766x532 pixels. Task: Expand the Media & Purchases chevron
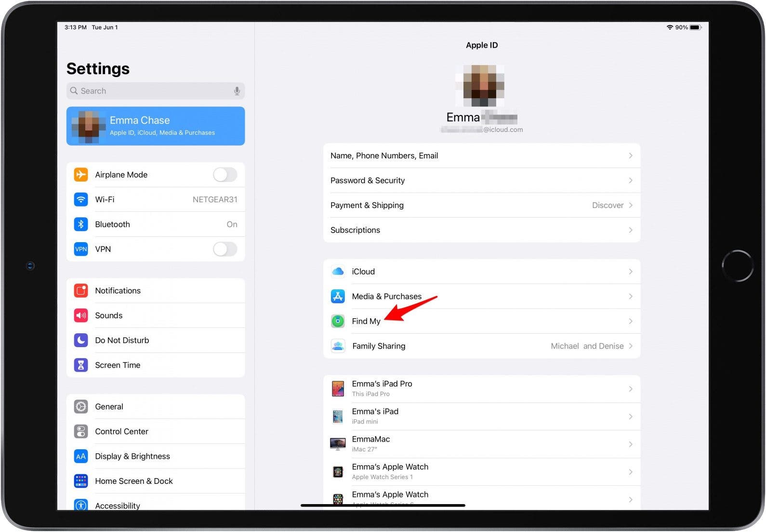coord(631,297)
